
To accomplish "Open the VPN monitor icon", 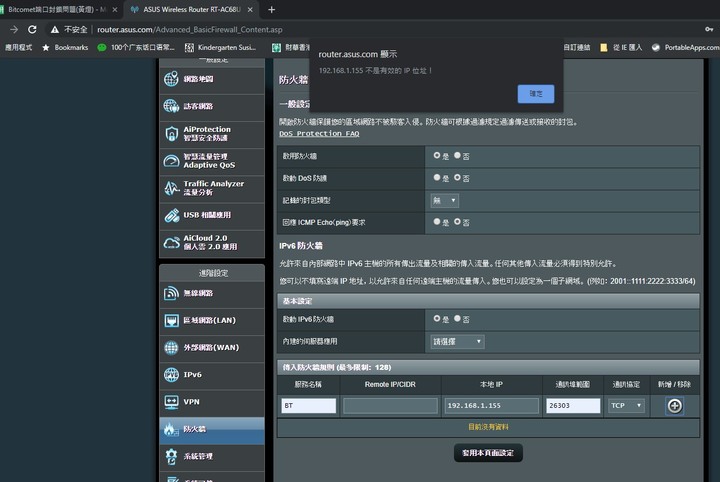I will 171,402.
